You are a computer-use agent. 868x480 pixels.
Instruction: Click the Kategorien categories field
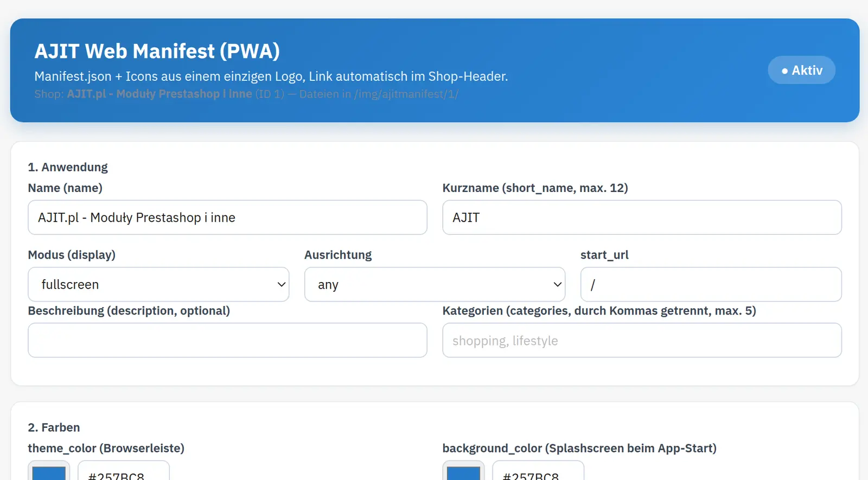[642, 340]
